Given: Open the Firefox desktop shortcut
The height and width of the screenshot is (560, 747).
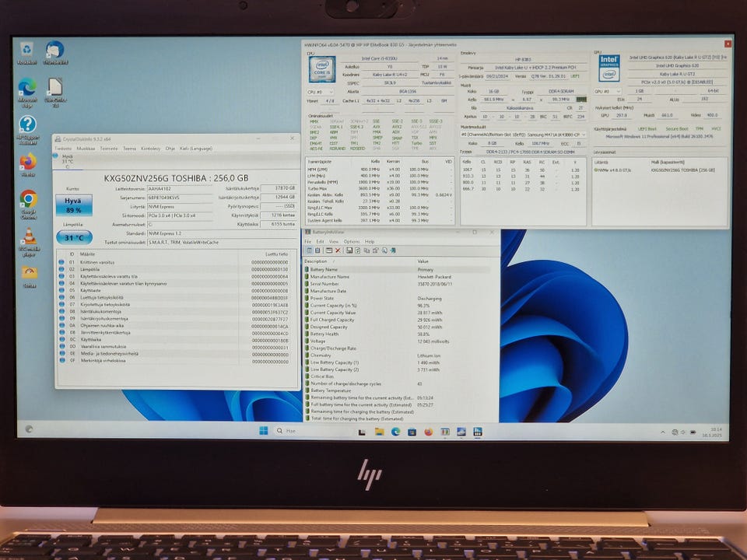Looking at the screenshot, I should coord(28,165).
